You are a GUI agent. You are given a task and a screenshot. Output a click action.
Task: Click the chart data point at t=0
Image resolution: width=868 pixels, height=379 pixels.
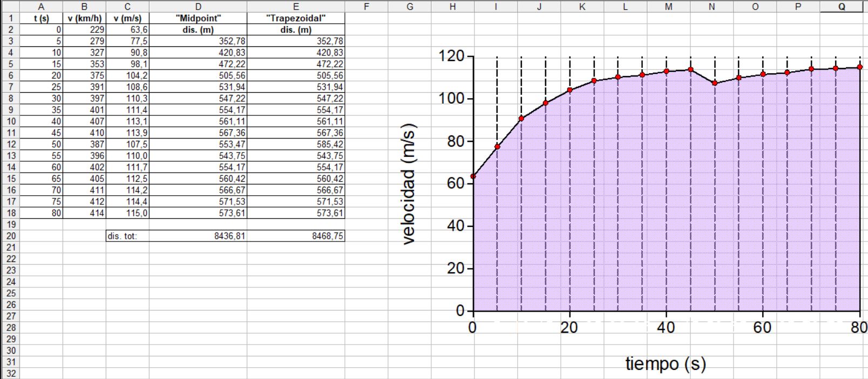(x=473, y=176)
